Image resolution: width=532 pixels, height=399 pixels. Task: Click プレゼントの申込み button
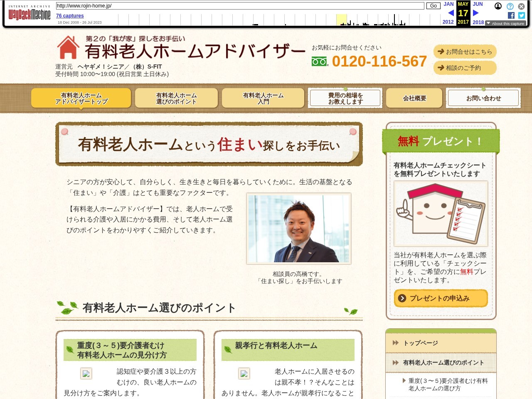(441, 298)
